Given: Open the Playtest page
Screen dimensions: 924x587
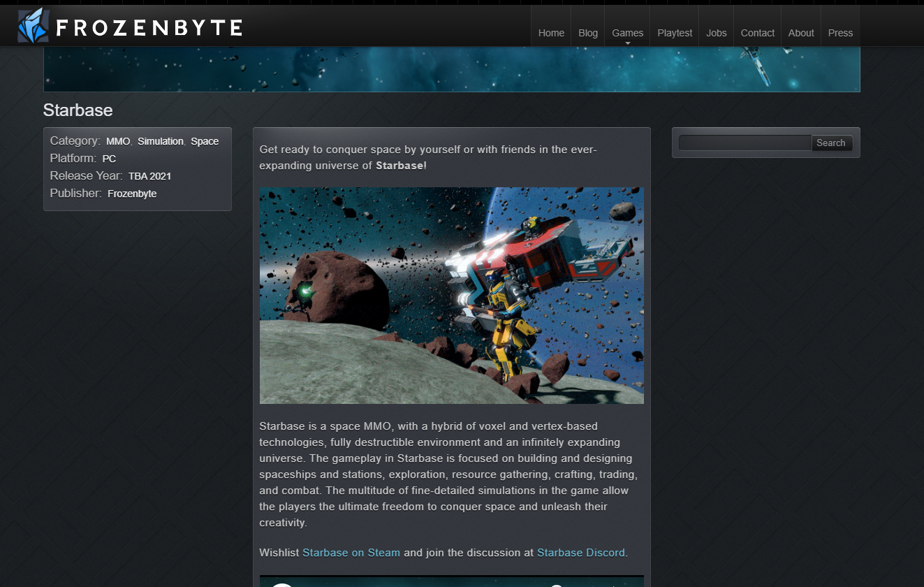Looking at the screenshot, I should 675,33.
